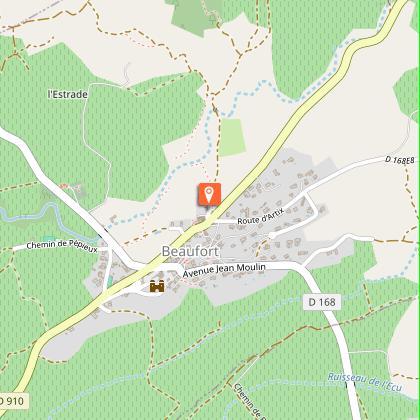The height and width of the screenshot is (420, 420).
Task: Click the blue river bend near Chemin de Pépieux
Action: (50, 213)
